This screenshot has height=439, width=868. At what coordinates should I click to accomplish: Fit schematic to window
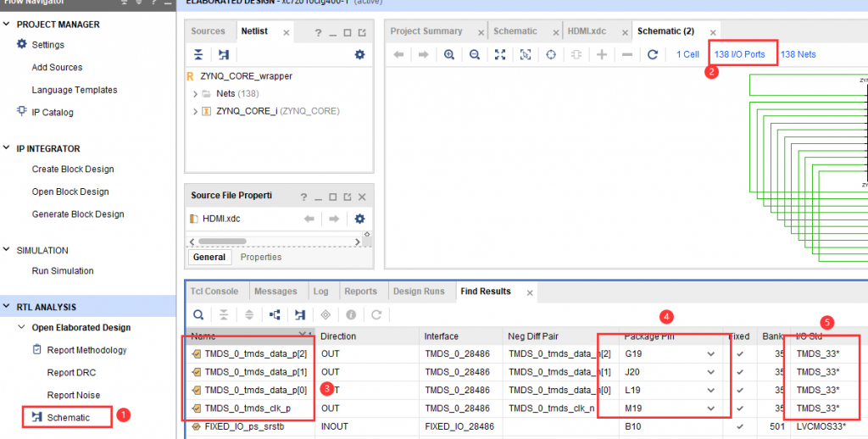coord(500,54)
